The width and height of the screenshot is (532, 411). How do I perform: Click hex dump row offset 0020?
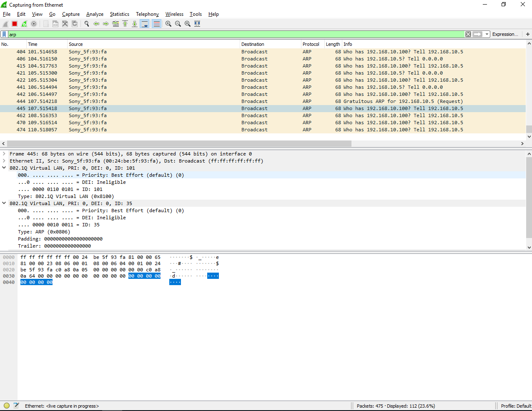point(9,270)
